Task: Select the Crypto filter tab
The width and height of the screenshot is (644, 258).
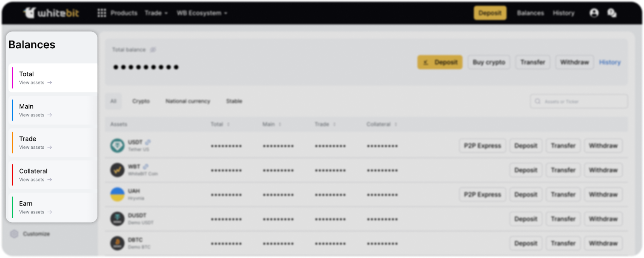Action: coord(141,101)
